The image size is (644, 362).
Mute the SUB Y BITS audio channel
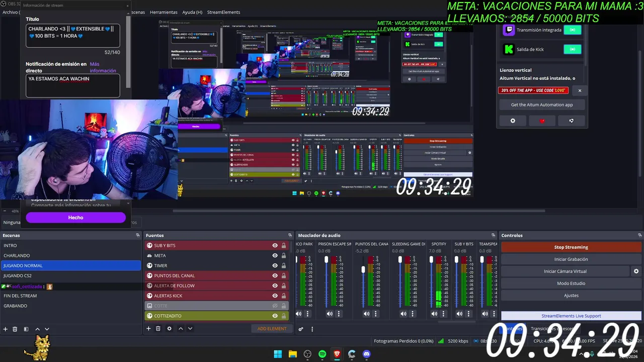pyautogui.click(x=459, y=314)
